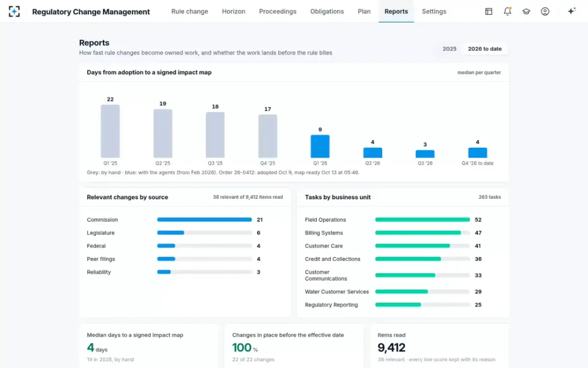Screen dimensions: 588x368
Task: Click the Commission source progress bar
Action: click(x=204, y=220)
